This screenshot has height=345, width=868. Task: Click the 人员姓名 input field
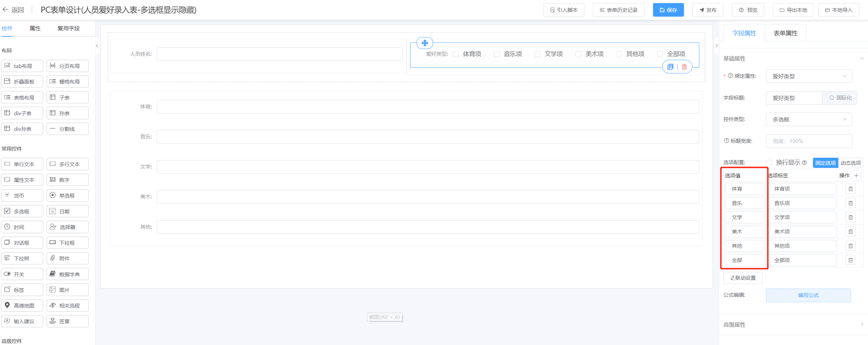(280, 54)
